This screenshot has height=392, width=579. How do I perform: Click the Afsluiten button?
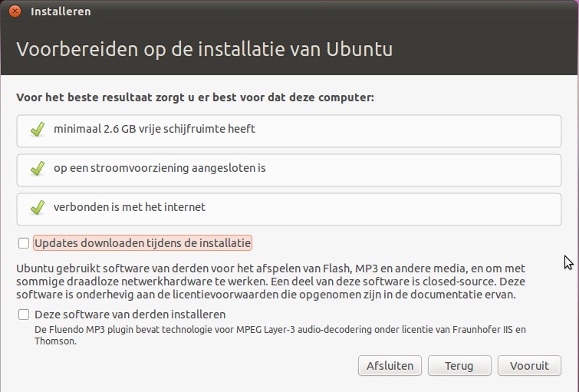point(390,366)
